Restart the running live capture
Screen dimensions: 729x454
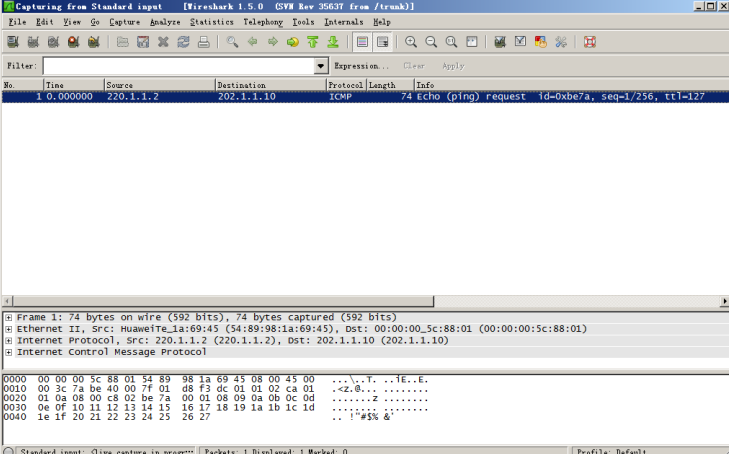click(x=93, y=42)
